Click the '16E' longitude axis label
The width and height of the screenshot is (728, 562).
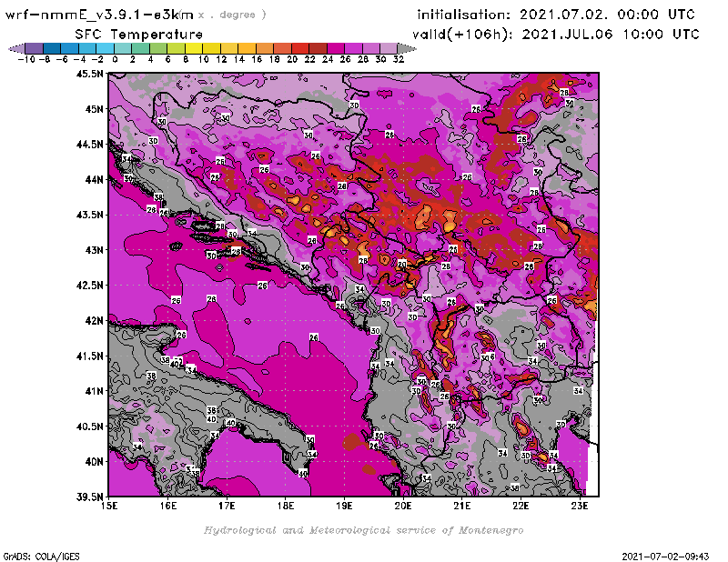click(x=168, y=506)
